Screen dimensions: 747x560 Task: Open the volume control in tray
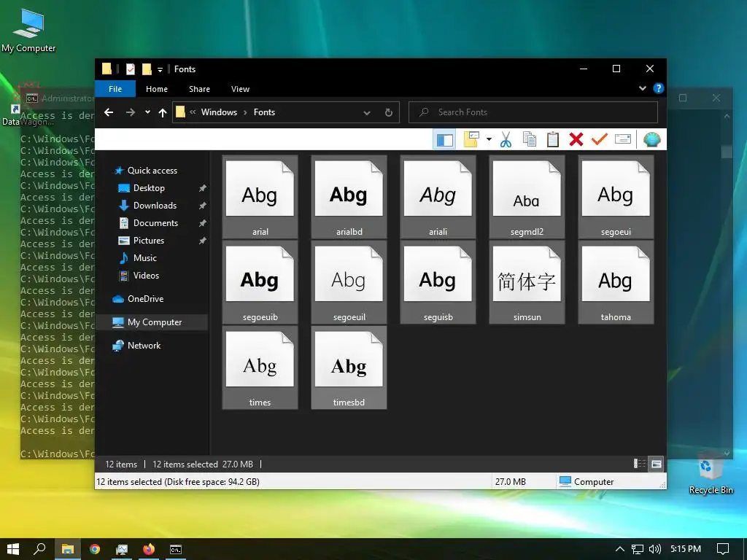(655, 550)
